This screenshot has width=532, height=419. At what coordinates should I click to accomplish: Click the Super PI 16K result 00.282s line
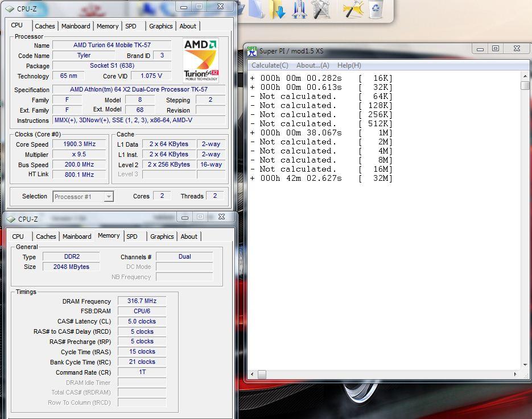tap(321, 78)
